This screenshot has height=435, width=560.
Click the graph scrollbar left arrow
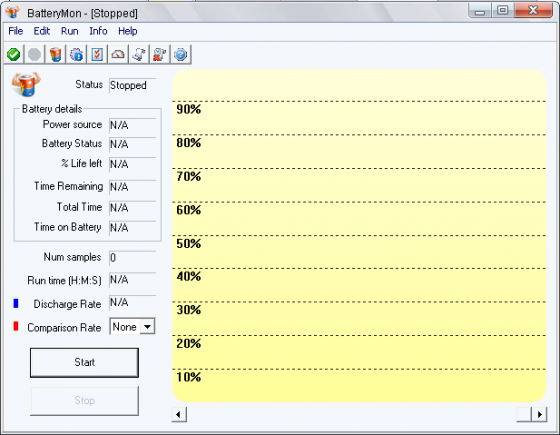tap(179, 414)
